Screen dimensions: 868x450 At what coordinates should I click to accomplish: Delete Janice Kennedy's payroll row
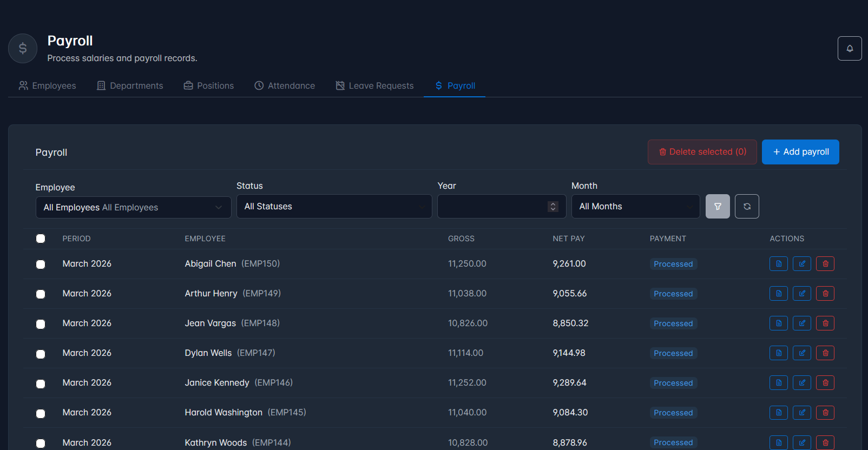tap(825, 383)
